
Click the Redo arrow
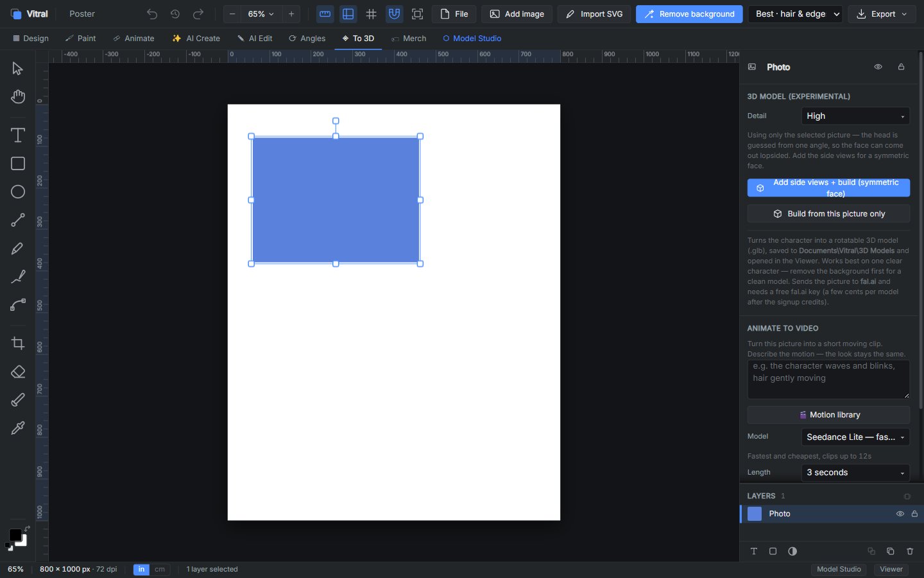(198, 14)
